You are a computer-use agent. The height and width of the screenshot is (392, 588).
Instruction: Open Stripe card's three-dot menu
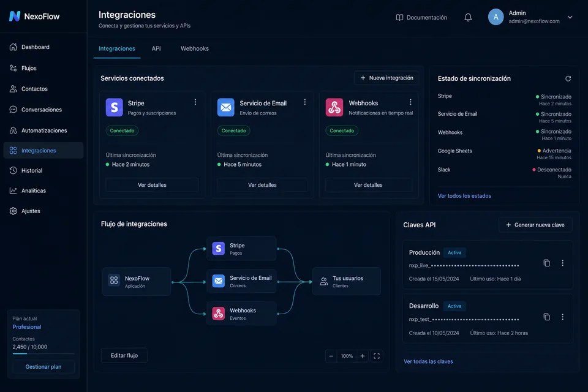[195, 102]
